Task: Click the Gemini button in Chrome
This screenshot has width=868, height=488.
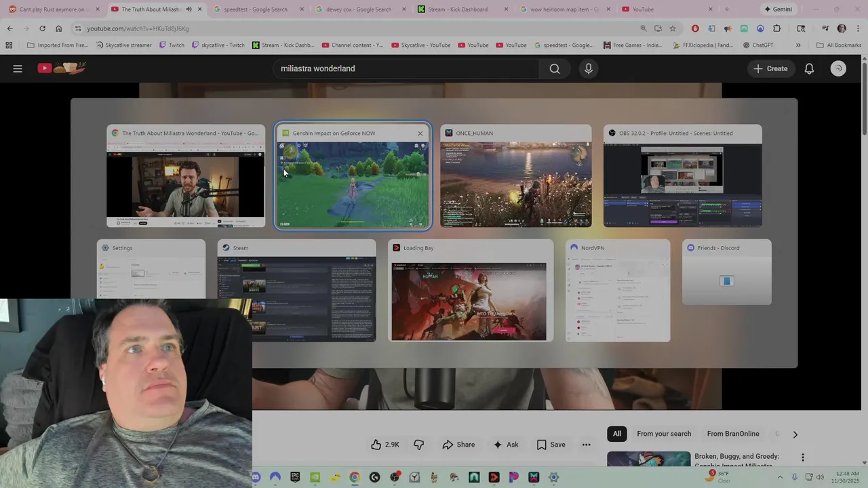Action: (x=777, y=9)
